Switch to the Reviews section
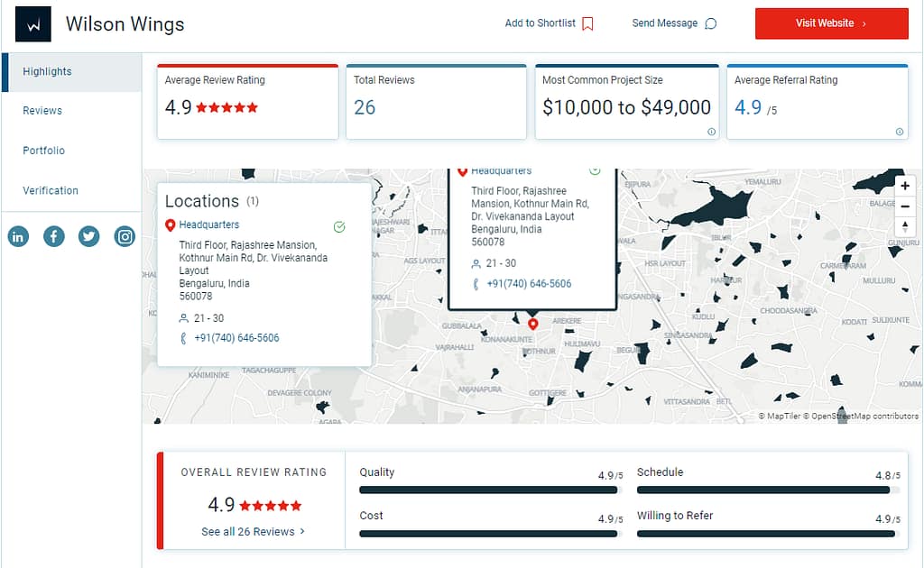This screenshot has width=924, height=568. coord(42,111)
